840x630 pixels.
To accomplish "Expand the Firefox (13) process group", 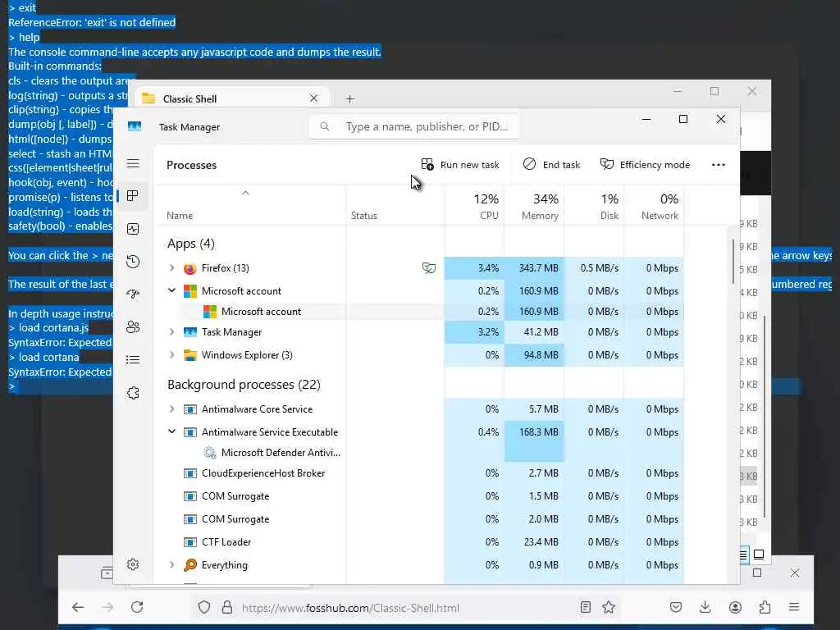I will (x=171, y=268).
